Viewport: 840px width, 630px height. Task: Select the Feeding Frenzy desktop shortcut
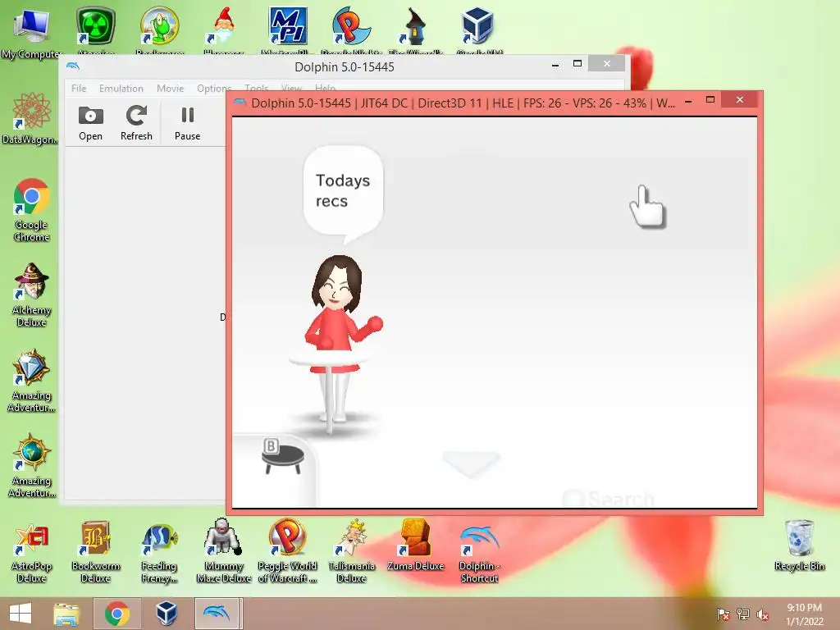(x=159, y=552)
